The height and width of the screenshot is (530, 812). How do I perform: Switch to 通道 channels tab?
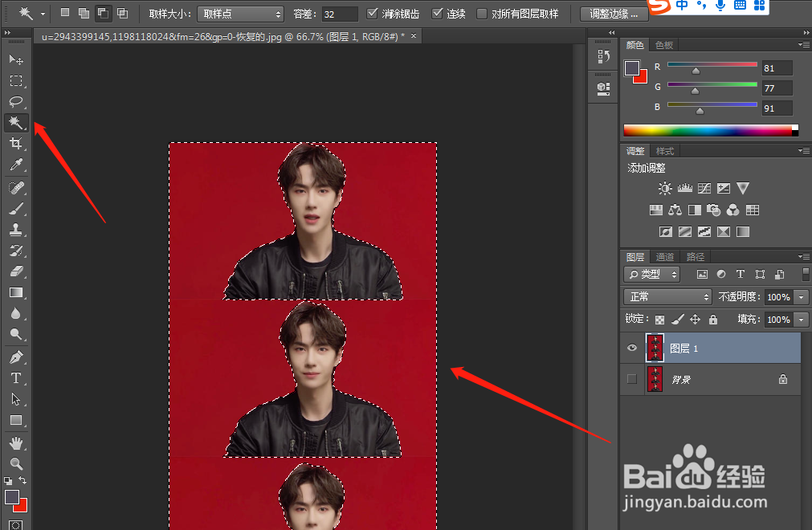pyautogui.click(x=665, y=257)
